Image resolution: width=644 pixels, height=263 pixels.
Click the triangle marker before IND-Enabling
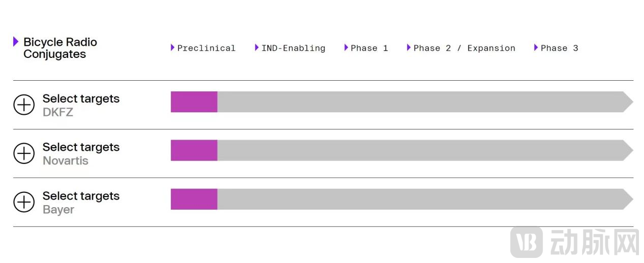coord(257,48)
